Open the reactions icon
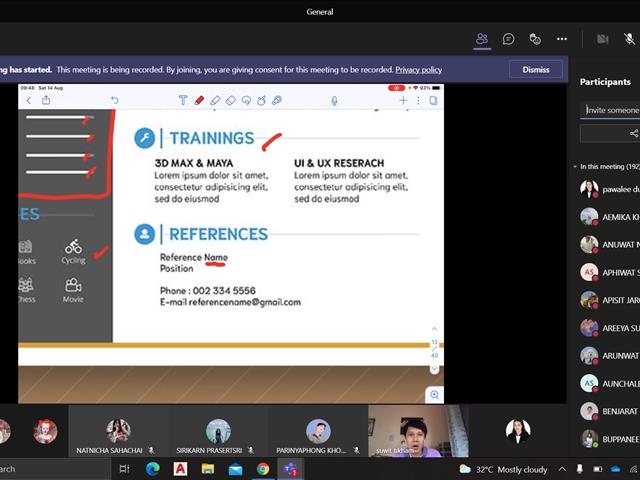640x480 pixels. click(x=535, y=39)
